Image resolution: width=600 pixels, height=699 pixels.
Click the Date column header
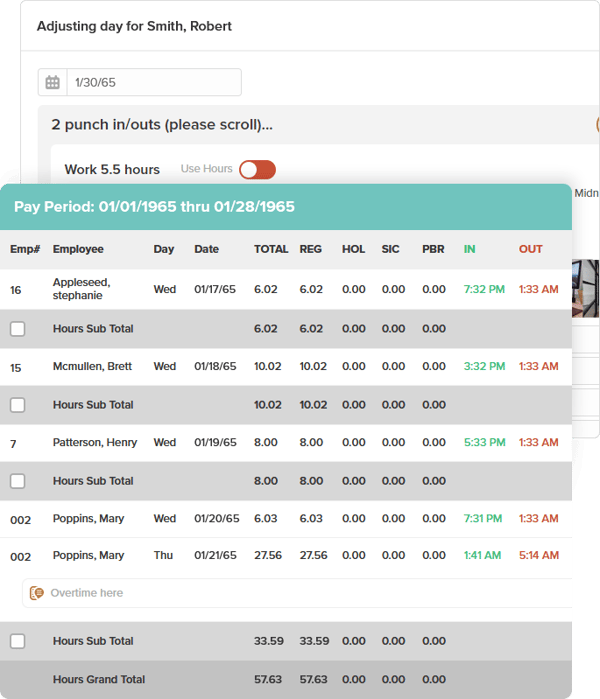tap(206, 249)
